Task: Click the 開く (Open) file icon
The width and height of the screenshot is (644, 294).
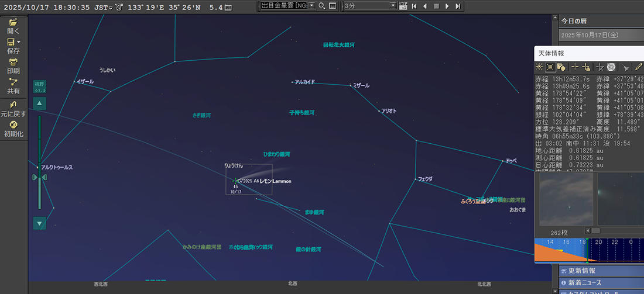Action: click(13, 23)
